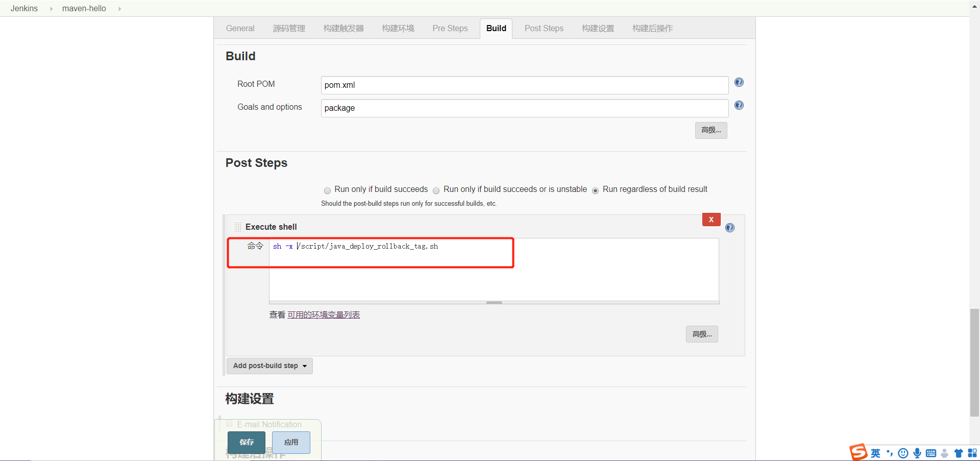Click 高级 button in Execute shell
The image size is (980, 461).
(x=702, y=334)
